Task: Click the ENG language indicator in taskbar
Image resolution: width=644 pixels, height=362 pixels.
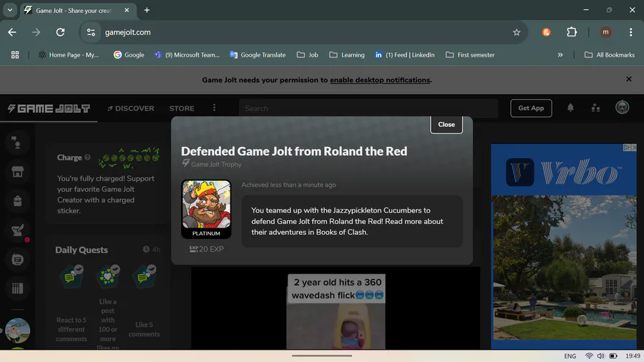Action: pyautogui.click(x=570, y=356)
